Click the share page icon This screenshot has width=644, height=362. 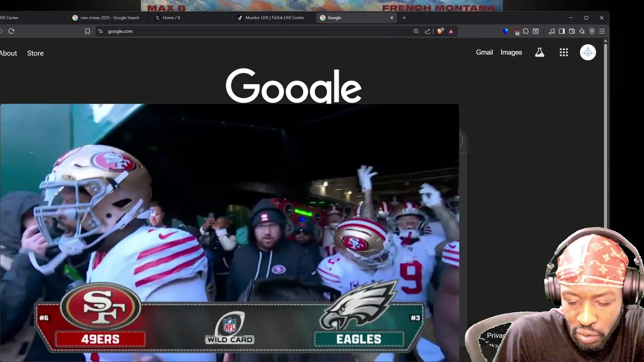pyautogui.click(x=428, y=31)
